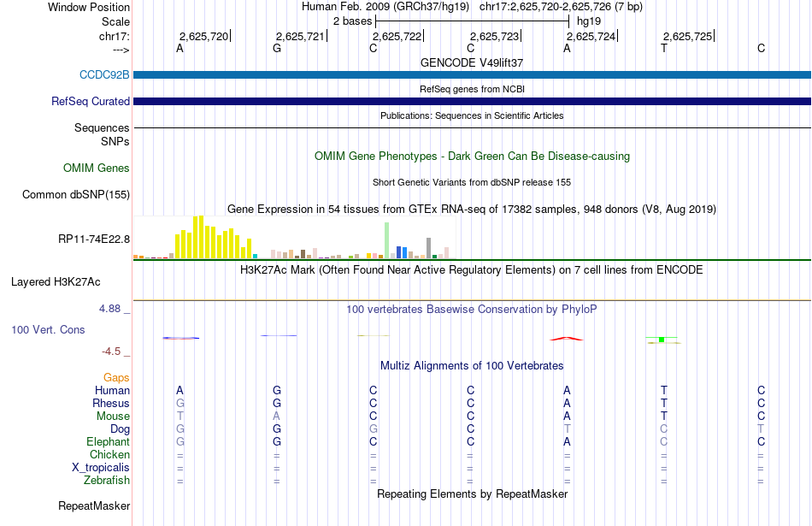Click the 2,625,721 ruler coordinate
This screenshot has width=812, height=526.
pos(300,36)
